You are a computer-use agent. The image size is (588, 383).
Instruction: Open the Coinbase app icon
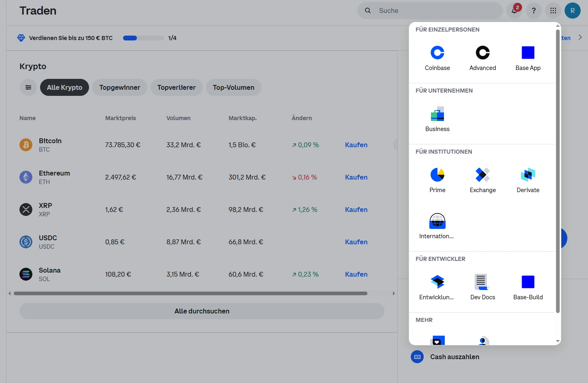pos(437,53)
